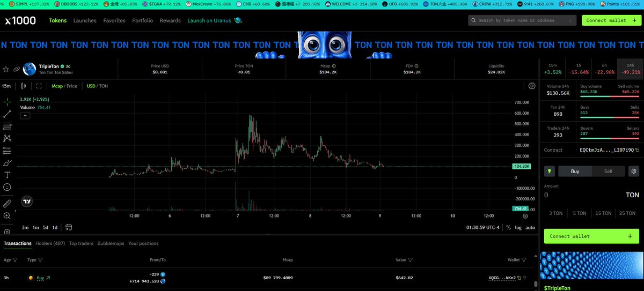Focus the token search field
The width and height of the screenshot is (644, 291).
[x=523, y=20]
